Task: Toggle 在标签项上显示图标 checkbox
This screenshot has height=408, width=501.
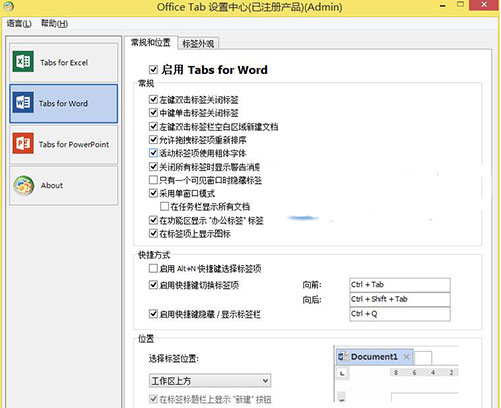Action: tap(153, 233)
